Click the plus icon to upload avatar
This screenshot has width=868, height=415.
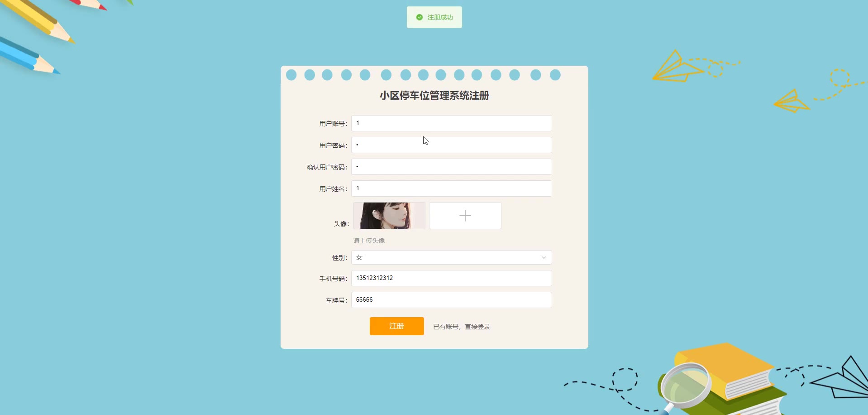coord(465,216)
